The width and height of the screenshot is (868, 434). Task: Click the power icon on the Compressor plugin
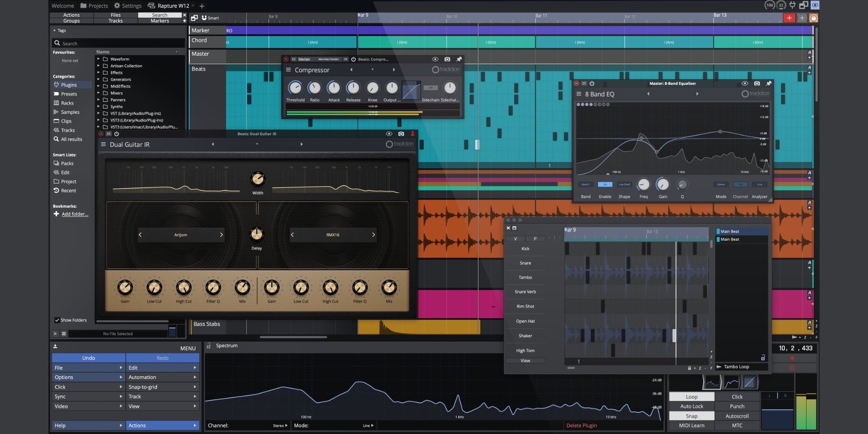tap(353, 59)
